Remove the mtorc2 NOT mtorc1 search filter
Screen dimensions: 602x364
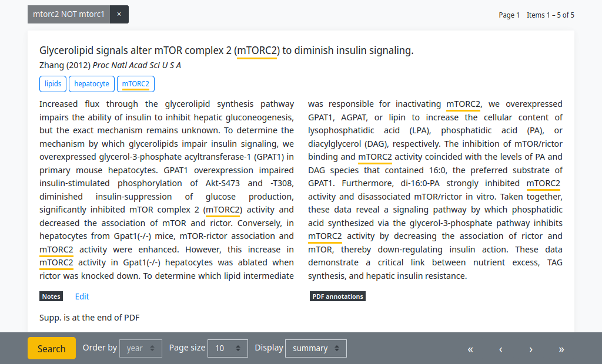119,14
